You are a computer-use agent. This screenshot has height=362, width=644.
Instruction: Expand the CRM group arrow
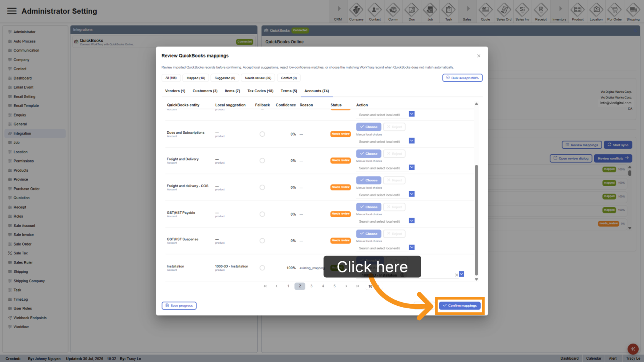click(339, 8)
